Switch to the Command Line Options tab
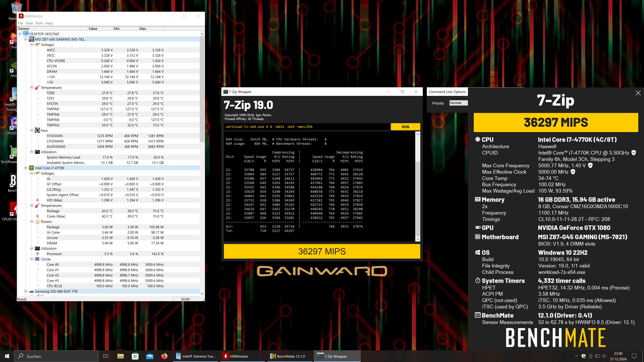Viewport: 644px width, 362px height. coord(447,92)
